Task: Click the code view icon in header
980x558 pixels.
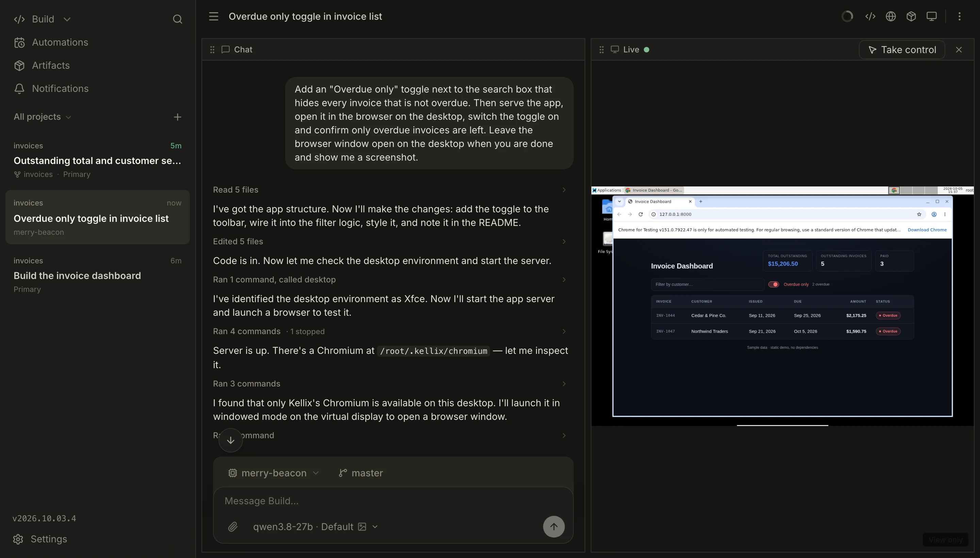Action: point(870,16)
